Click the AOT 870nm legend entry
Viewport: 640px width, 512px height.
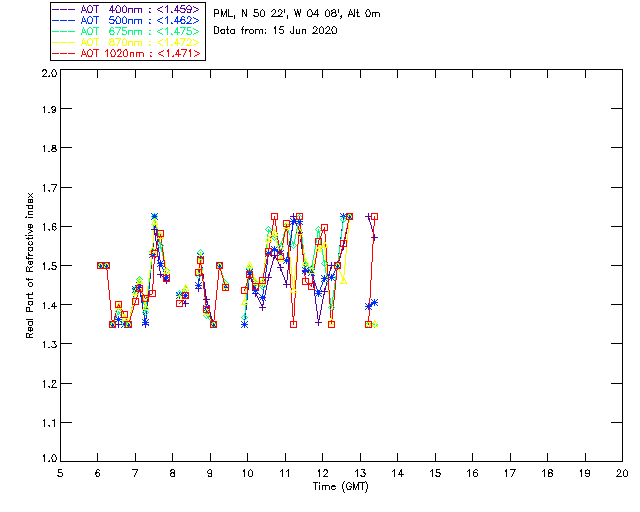click(x=126, y=42)
